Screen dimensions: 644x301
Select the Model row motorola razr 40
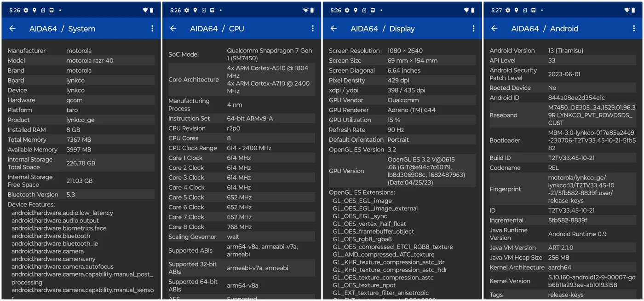[80, 60]
